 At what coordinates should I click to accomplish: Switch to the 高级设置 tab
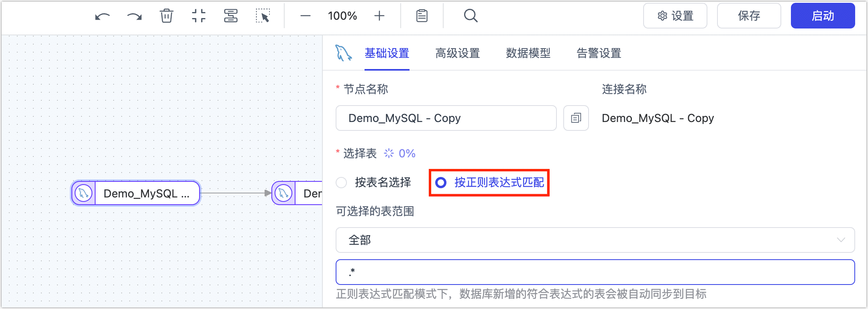[458, 53]
